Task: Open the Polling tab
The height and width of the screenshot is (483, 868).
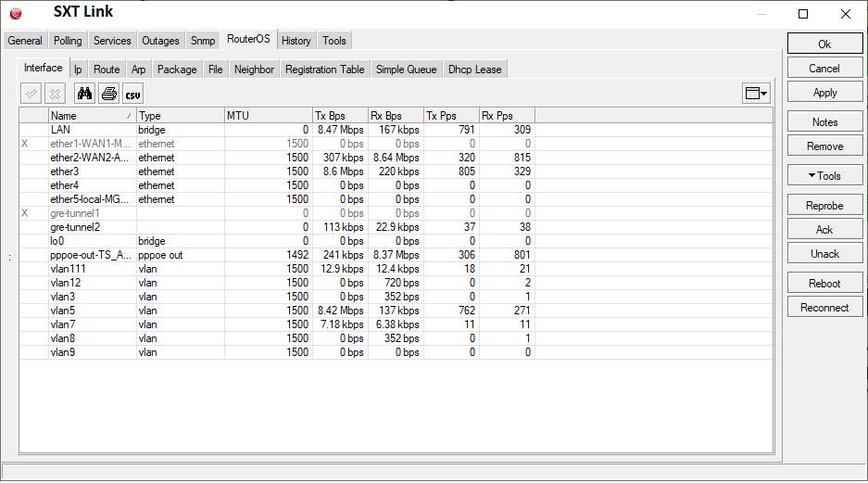Action: (68, 41)
